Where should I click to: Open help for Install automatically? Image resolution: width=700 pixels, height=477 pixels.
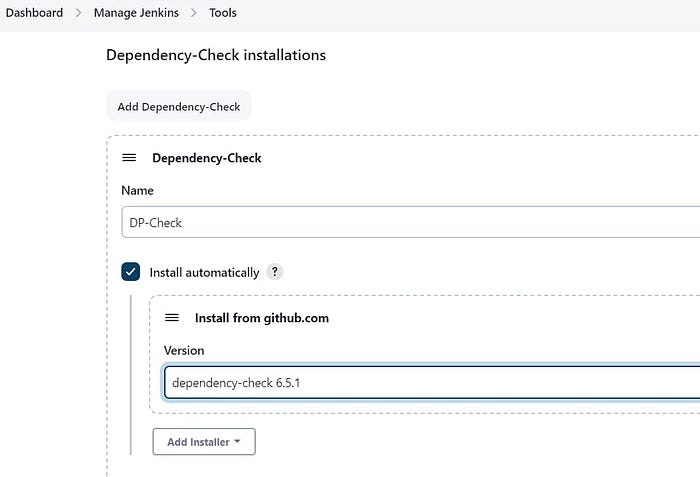click(276, 272)
